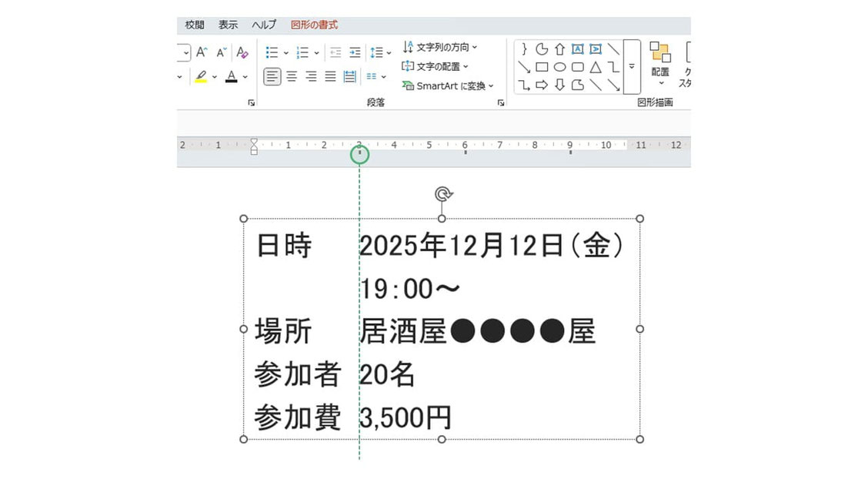Apply distributed text alignment
This screenshot has width=868, height=489.
click(350, 76)
